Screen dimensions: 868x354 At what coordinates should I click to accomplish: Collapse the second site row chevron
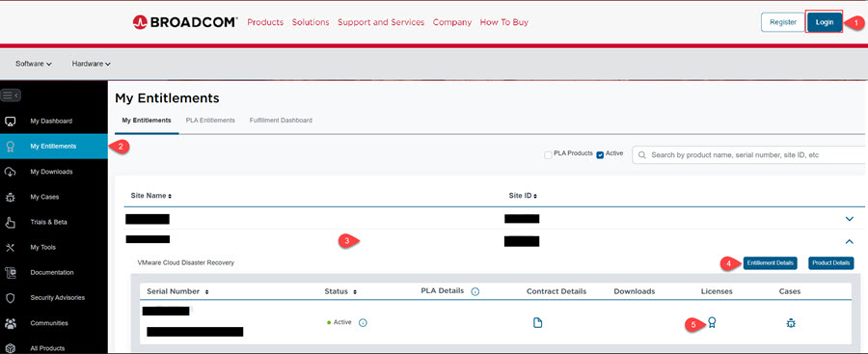coord(850,241)
